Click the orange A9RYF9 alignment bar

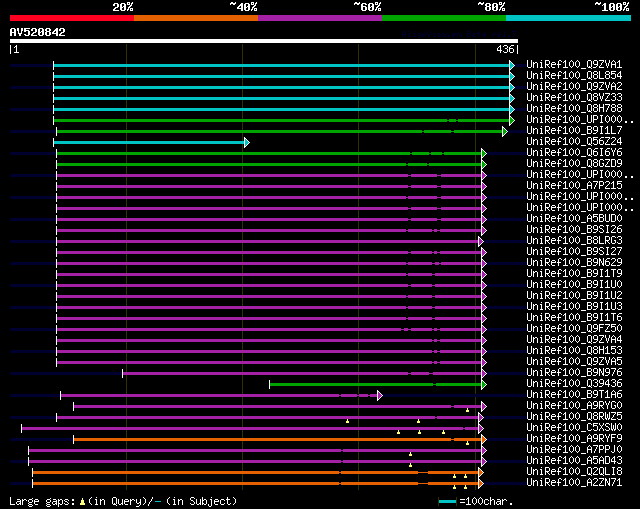(278, 440)
